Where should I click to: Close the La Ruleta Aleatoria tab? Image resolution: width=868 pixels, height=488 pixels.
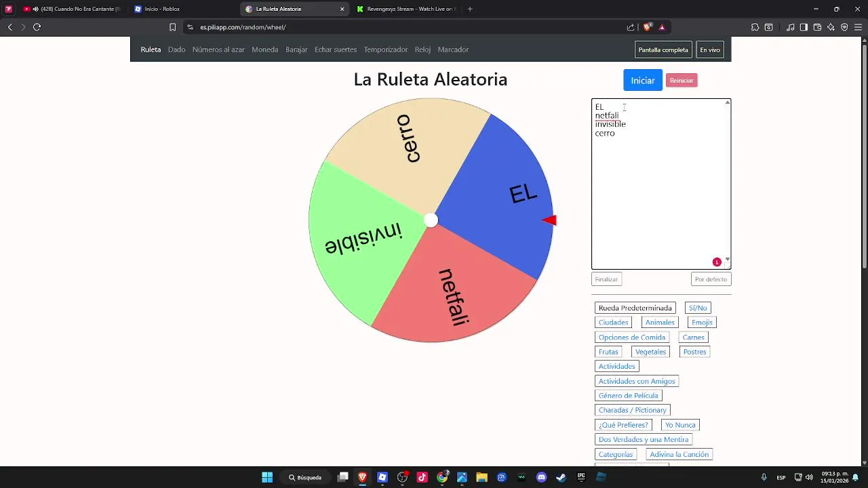point(342,9)
